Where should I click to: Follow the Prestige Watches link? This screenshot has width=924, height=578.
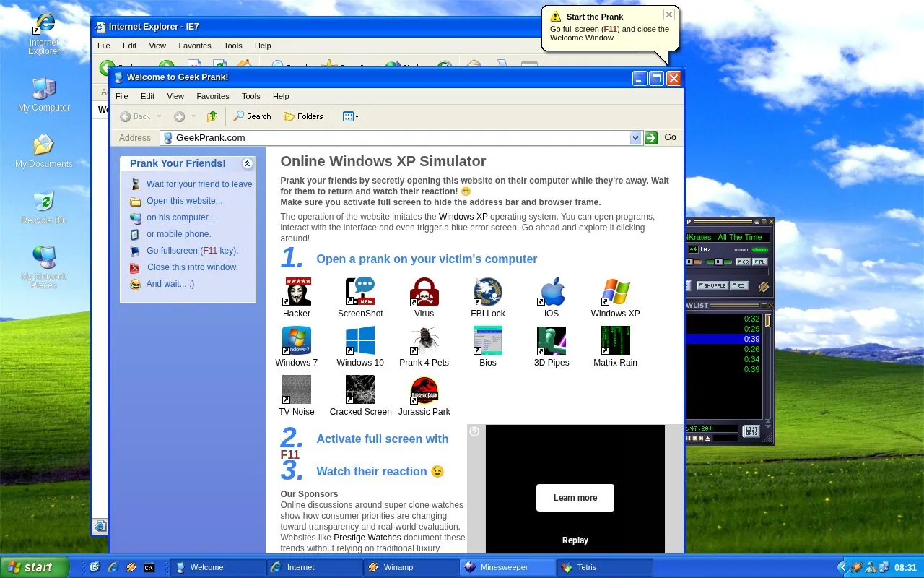tap(367, 538)
